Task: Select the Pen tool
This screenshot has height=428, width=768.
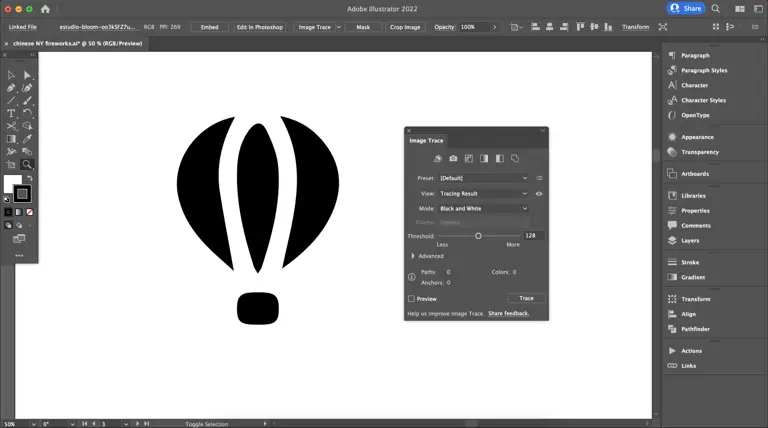Action: [x=11, y=88]
